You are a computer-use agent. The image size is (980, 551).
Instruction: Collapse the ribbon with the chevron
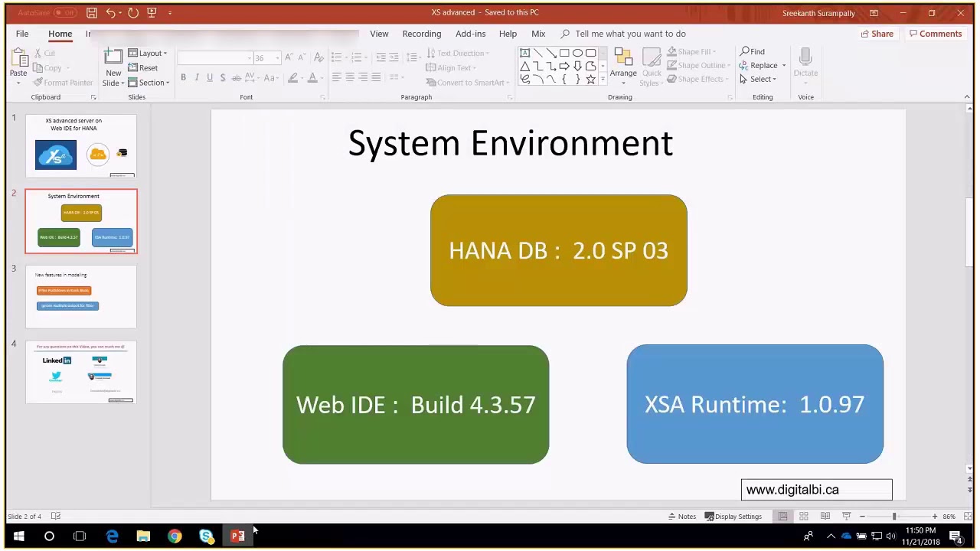pos(967,97)
